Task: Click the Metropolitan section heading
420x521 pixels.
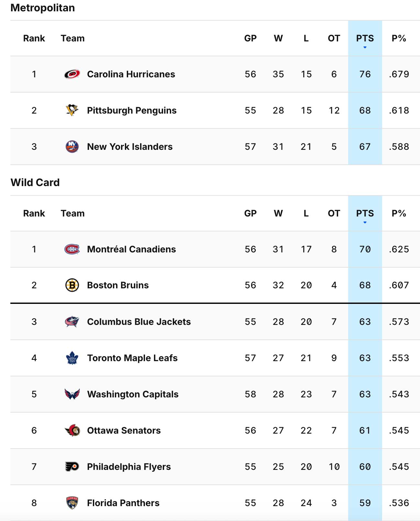Action: (x=42, y=7)
